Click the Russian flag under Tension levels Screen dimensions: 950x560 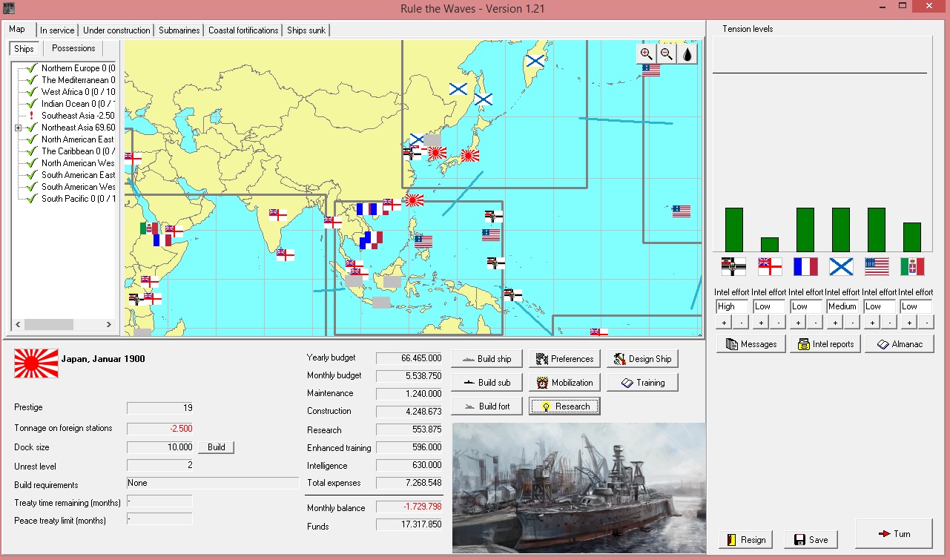840,266
